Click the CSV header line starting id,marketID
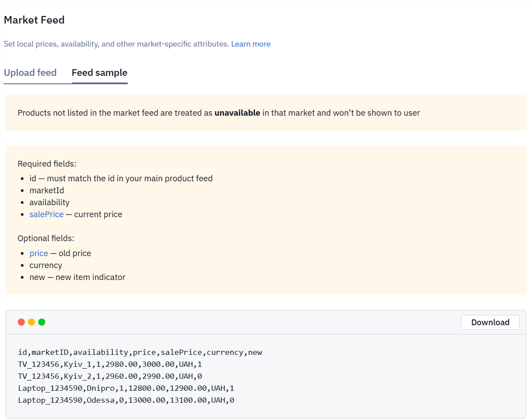 (x=140, y=352)
